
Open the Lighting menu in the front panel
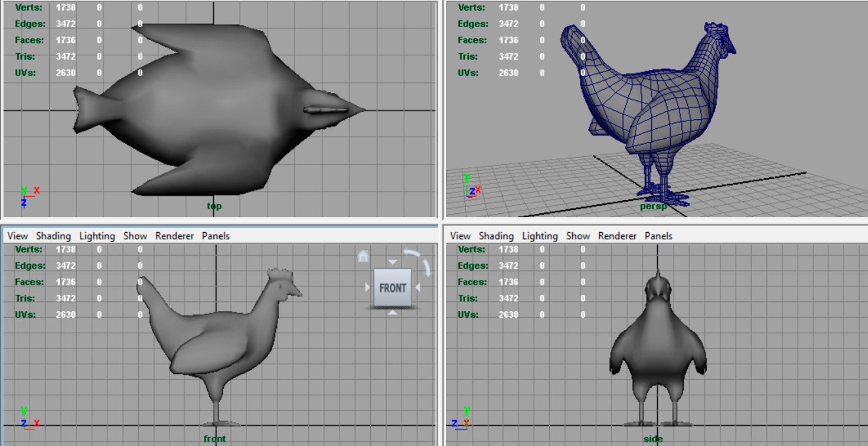tap(97, 236)
